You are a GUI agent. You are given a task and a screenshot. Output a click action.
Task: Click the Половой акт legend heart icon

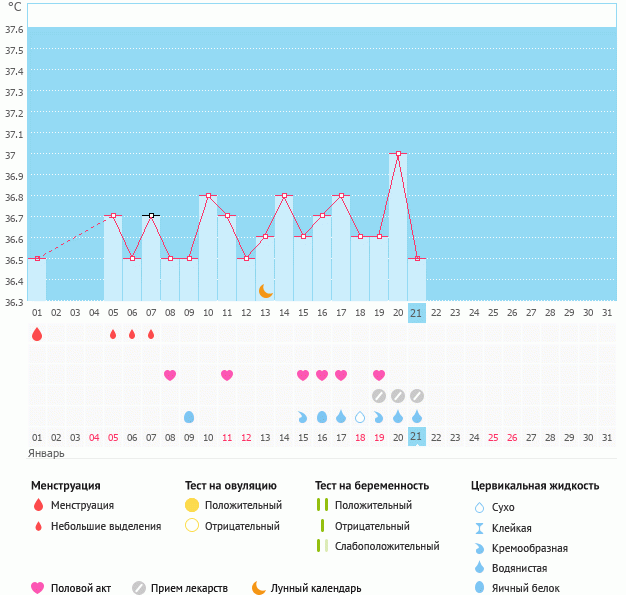38,588
